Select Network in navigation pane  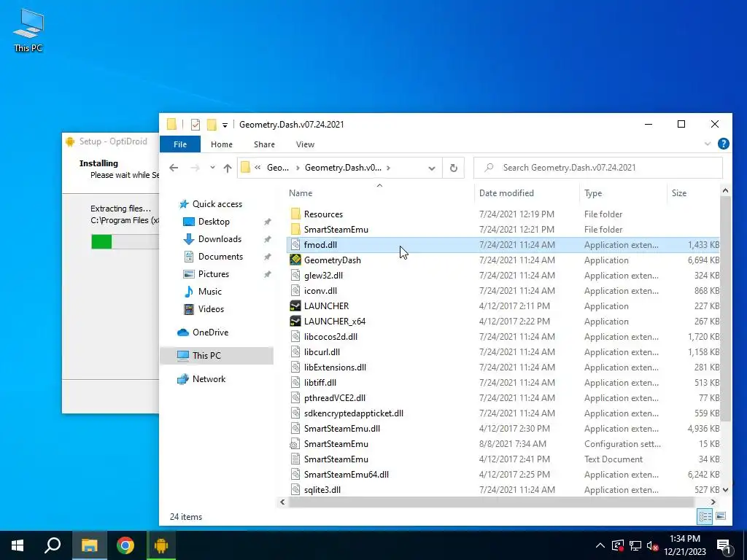[209, 379]
